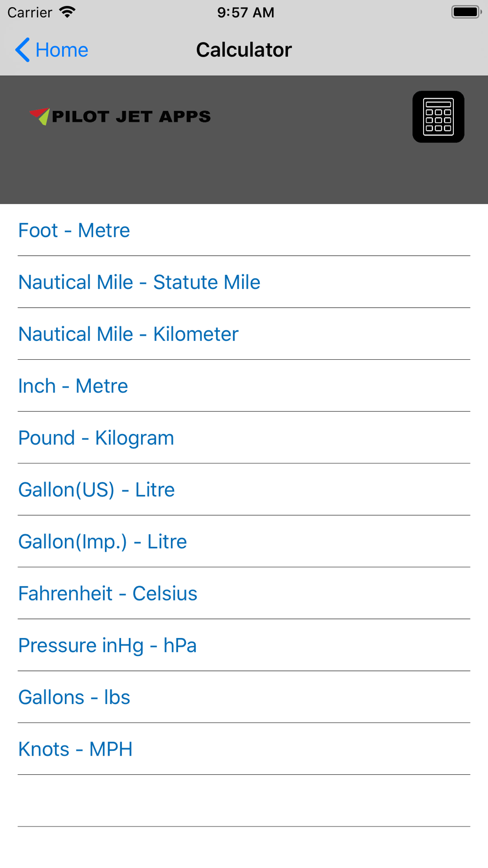The height and width of the screenshot is (868, 488).
Task: Select Nautical Mile - Statute Mile conversion
Action: pos(244,282)
